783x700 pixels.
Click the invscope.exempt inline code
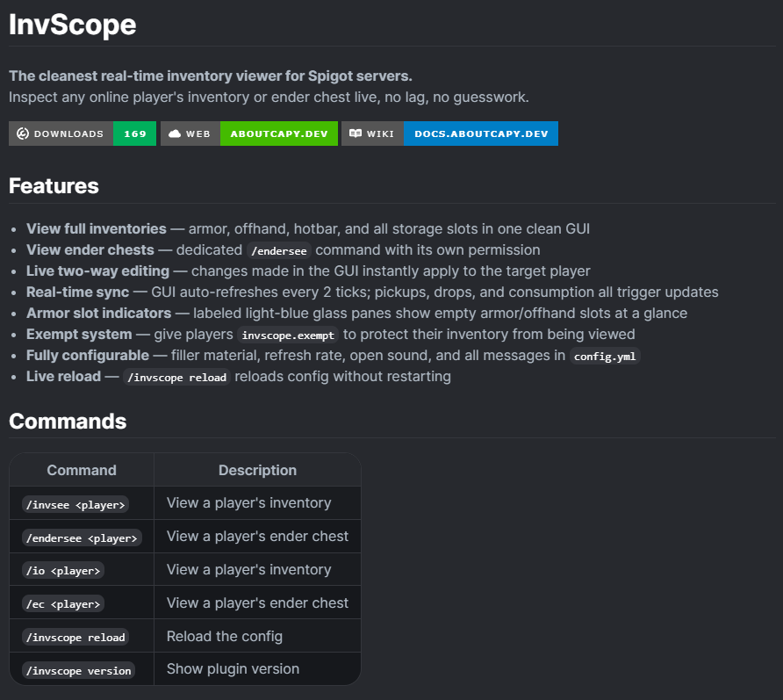coord(288,336)
